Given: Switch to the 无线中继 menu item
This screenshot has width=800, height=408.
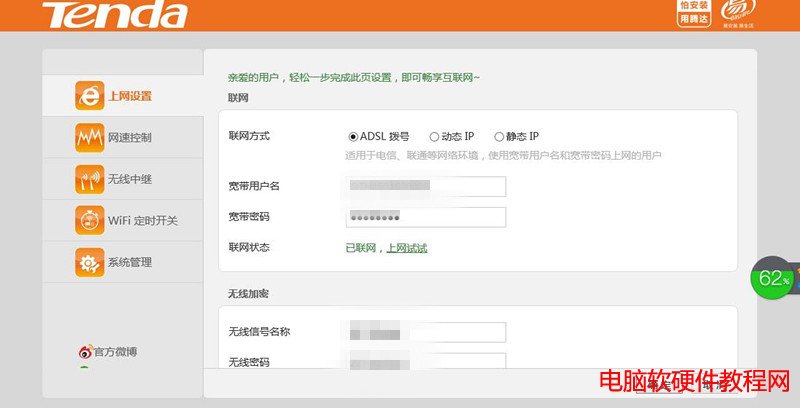Looking at the screenshot, I should (129, 179).
